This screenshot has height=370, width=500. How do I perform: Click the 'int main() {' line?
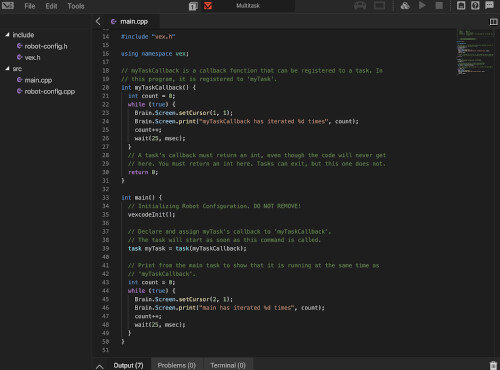coord(141,198)
